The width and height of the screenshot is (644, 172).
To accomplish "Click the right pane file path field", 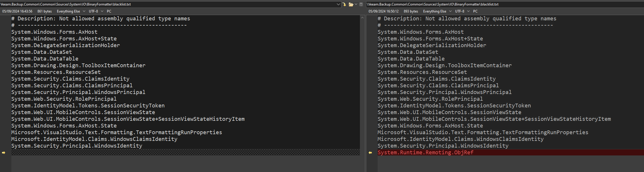I will coord(505,4).
